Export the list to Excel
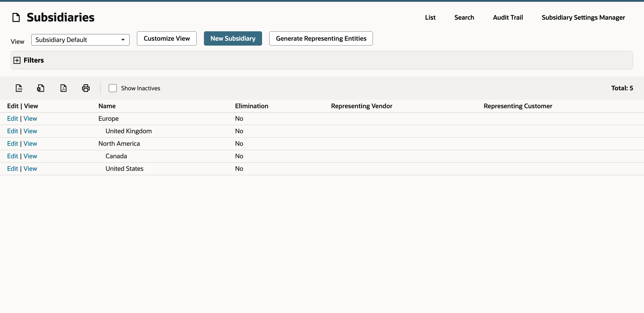644x313 pixels. (41, 88)
